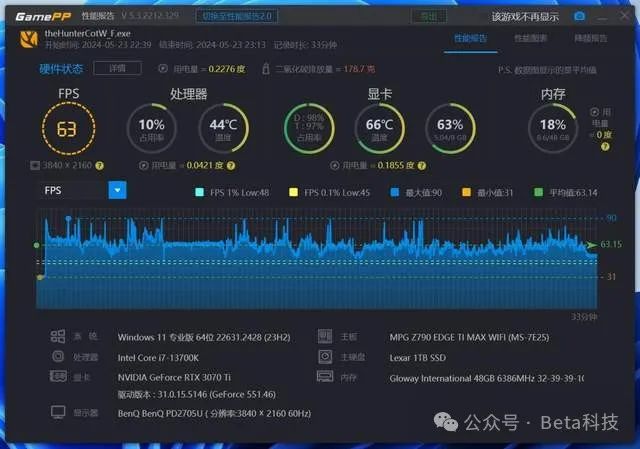
Task: Click the processor 10% usage gauge
Action: (151, 129)
